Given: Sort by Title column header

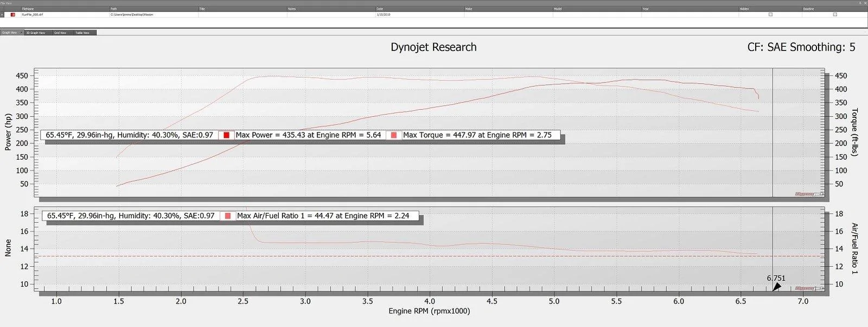Looking at the screenshot, I should [242, 9].
